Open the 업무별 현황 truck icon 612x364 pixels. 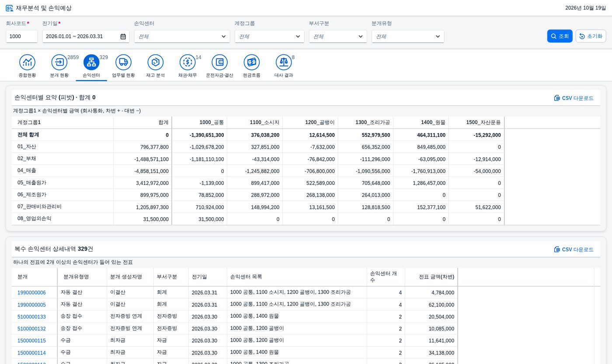123,62
